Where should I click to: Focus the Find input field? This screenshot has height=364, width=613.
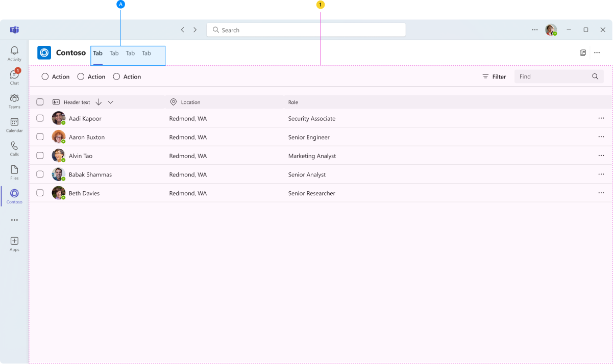[x=559, y=76]
